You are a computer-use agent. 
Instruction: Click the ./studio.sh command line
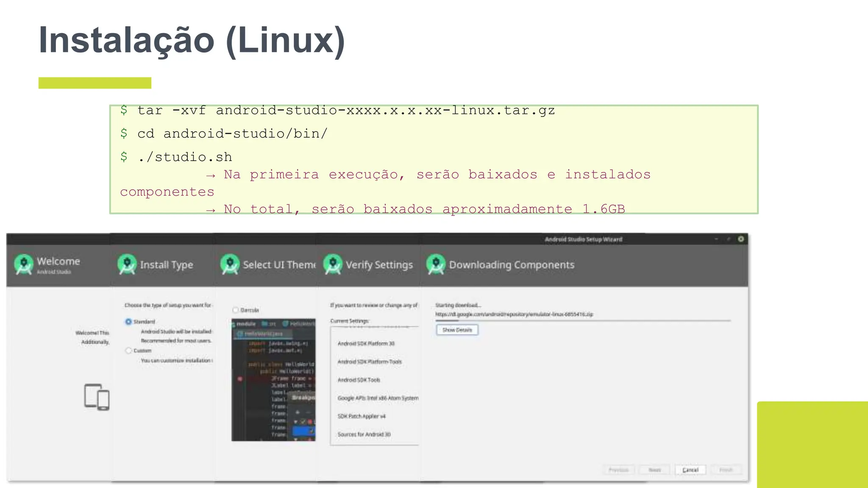(176, 157)
